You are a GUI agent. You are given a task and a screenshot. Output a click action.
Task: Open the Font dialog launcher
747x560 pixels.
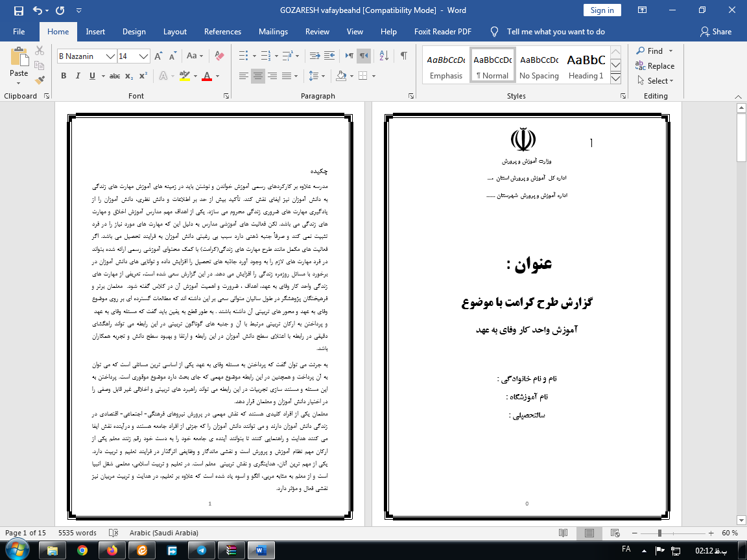pyautogui.click(x=226, y=96)
